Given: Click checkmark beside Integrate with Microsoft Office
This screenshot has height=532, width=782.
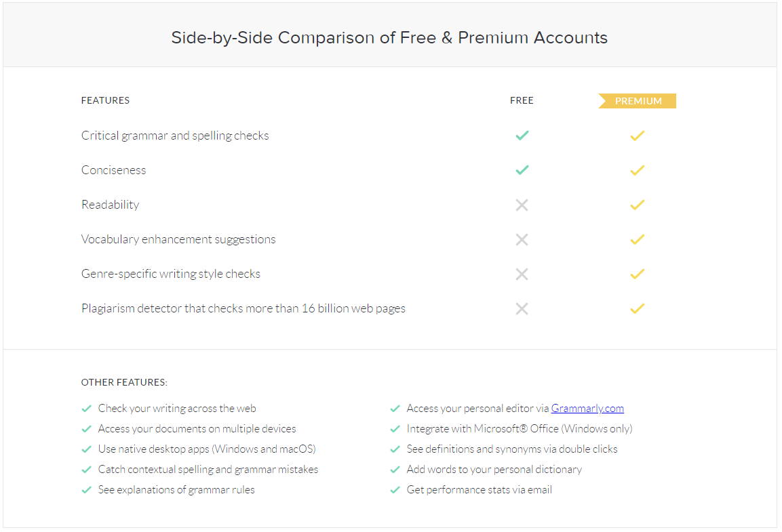Looking at the screenshot, I should pyautogui.click(x=395, y=429).
